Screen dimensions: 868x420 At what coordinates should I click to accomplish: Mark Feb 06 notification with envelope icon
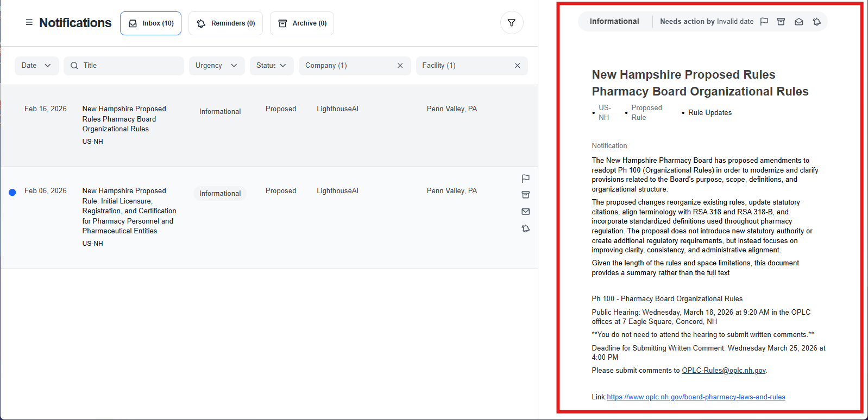525,212
